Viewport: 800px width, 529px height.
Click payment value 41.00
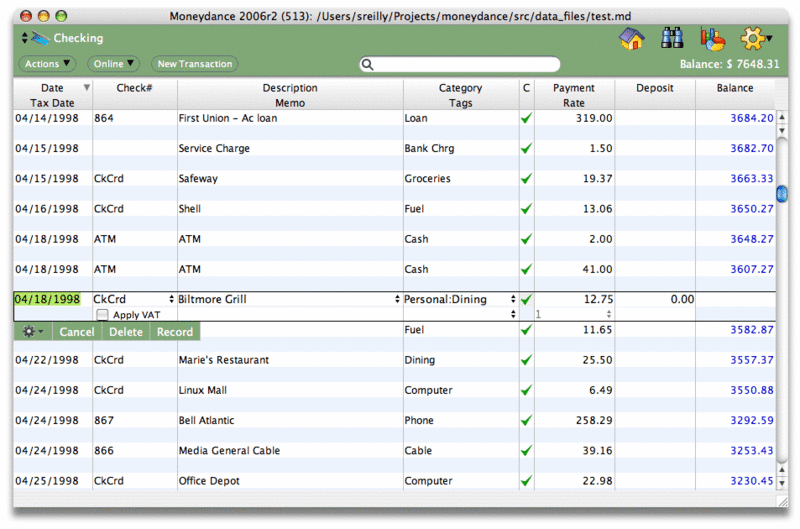click(597, 269)
